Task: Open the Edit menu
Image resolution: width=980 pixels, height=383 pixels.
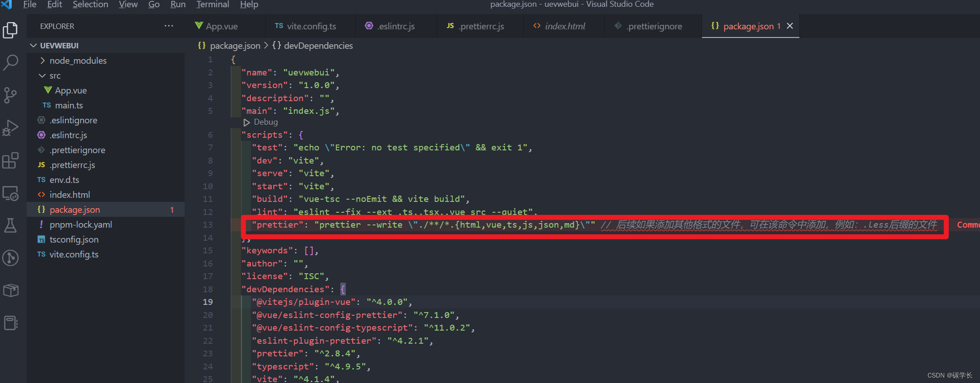Action: (55, 5)
